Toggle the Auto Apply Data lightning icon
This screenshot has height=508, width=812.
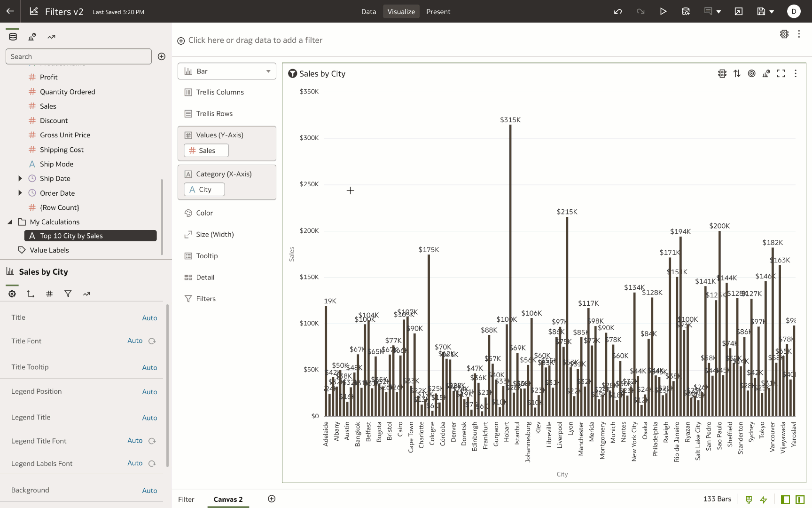tap(764, 500)
